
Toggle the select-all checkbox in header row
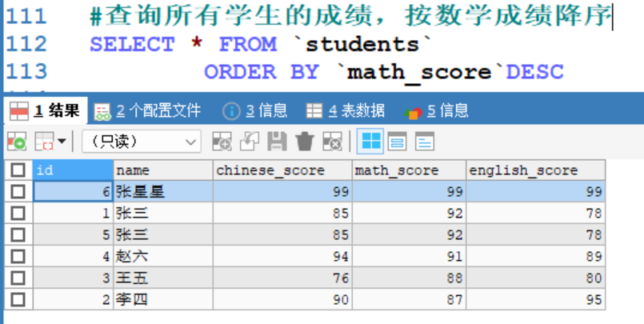coord(18,170)
